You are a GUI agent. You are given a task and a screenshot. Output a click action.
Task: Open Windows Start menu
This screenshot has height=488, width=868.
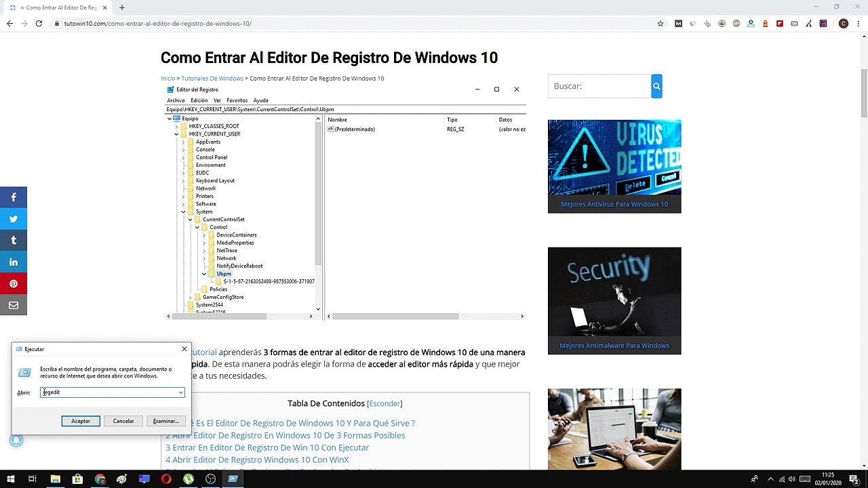click(11, 479)
